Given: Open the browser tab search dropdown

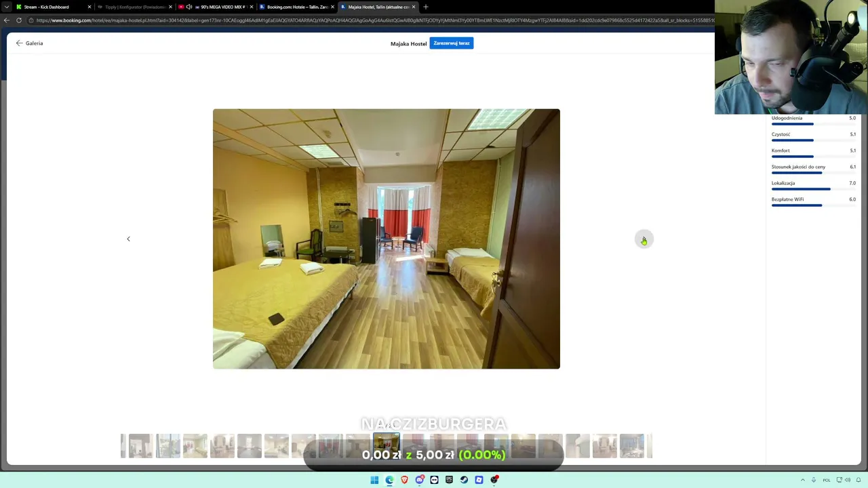Looking at the screenshot, I should (7, 7).
